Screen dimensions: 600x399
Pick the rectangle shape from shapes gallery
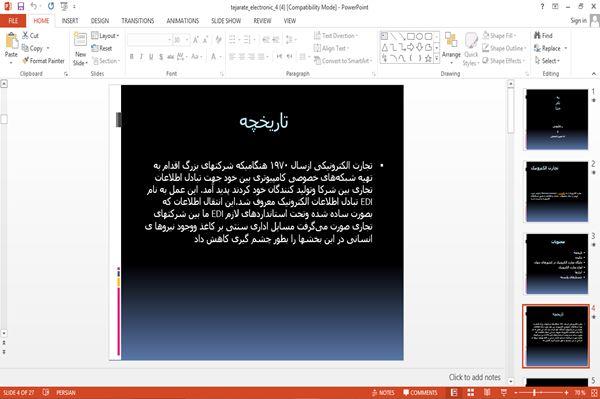pos(411,36)
